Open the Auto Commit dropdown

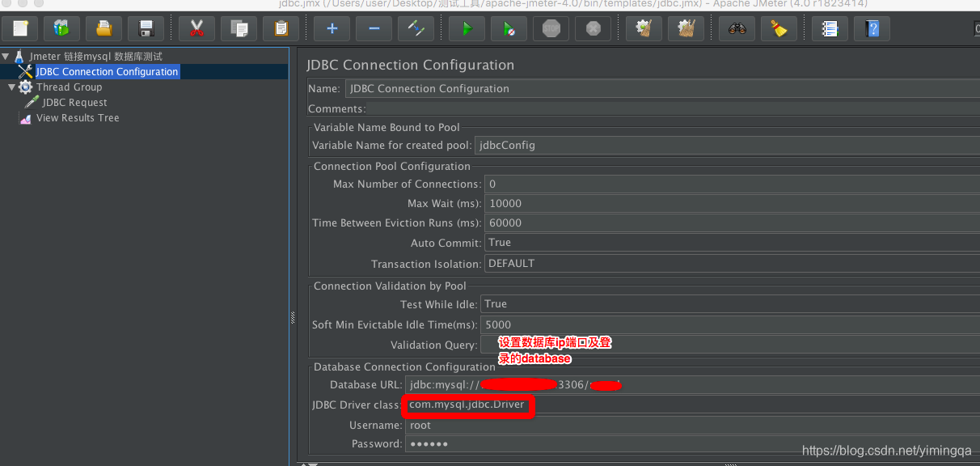pos(732,243)
